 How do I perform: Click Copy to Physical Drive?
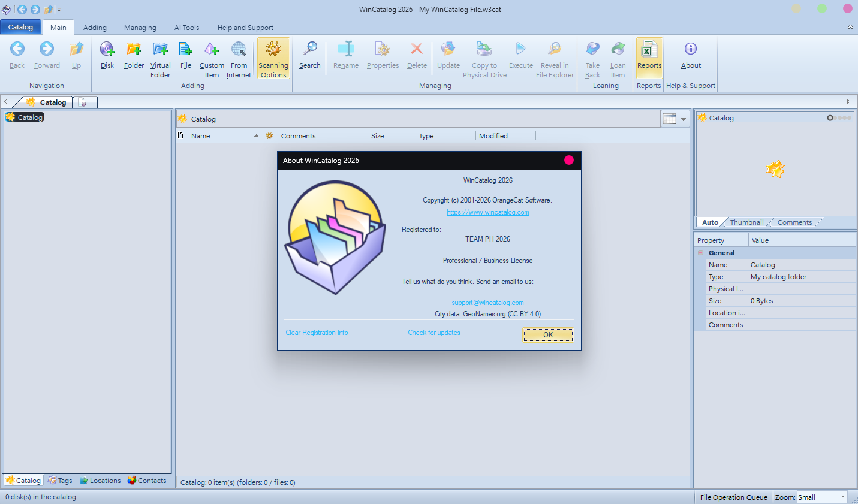pos(484,59)
